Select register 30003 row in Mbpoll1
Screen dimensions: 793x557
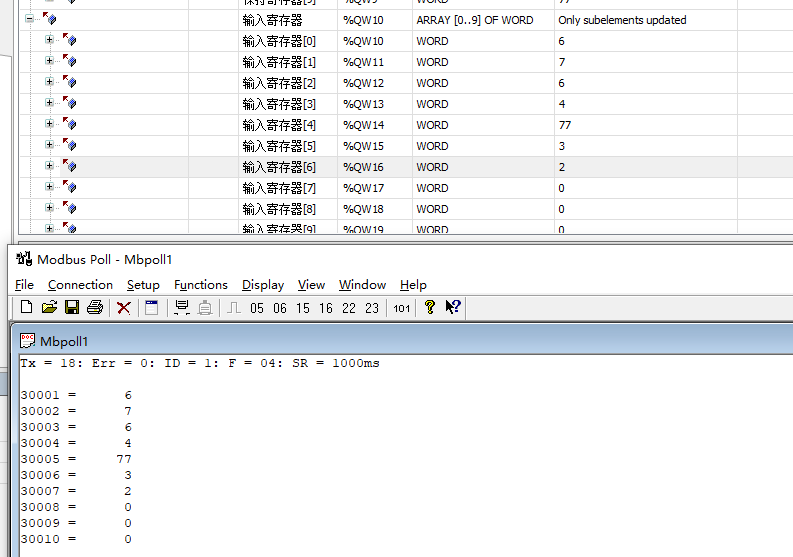click(x=76, y=427)
